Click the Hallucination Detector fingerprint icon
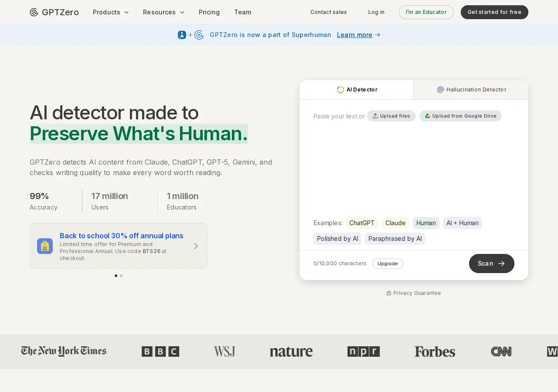The image size is (558, 392). pyautogui.click(x=440, y=90)
